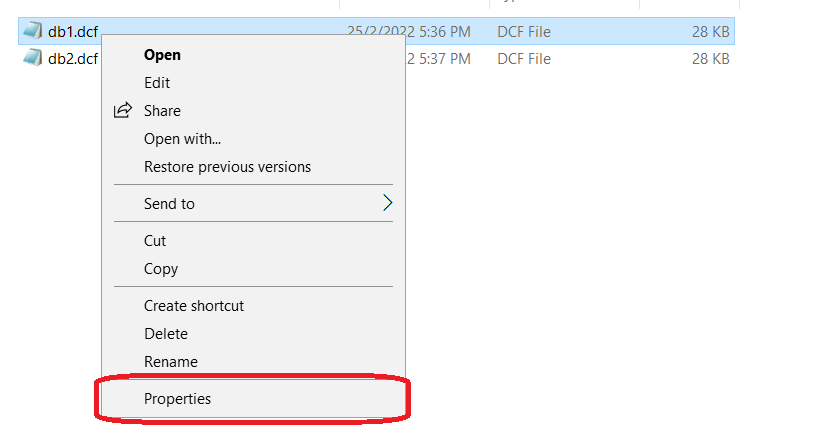The width and height of the screenshot is (818, 436).
Task: Cut the selected file
Action: (x=155, y=241)
